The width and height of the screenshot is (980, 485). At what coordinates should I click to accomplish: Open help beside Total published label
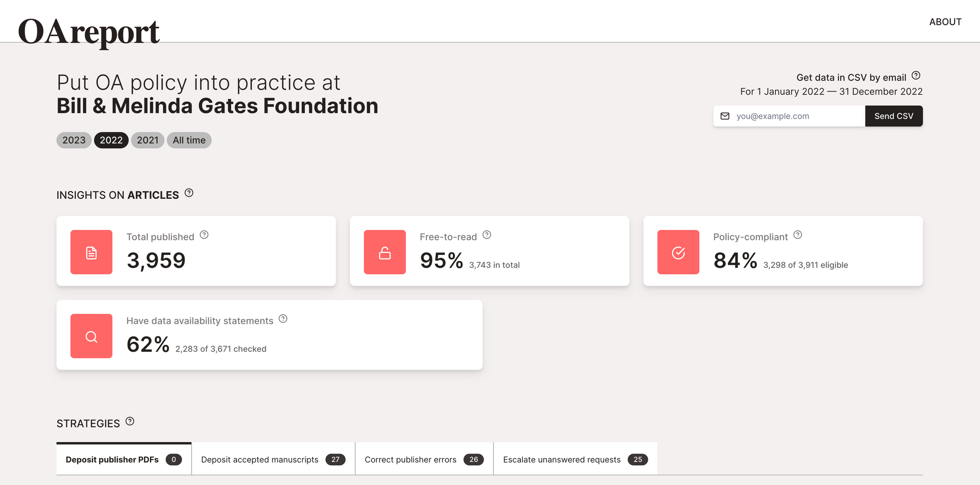[x=204, y=235]
